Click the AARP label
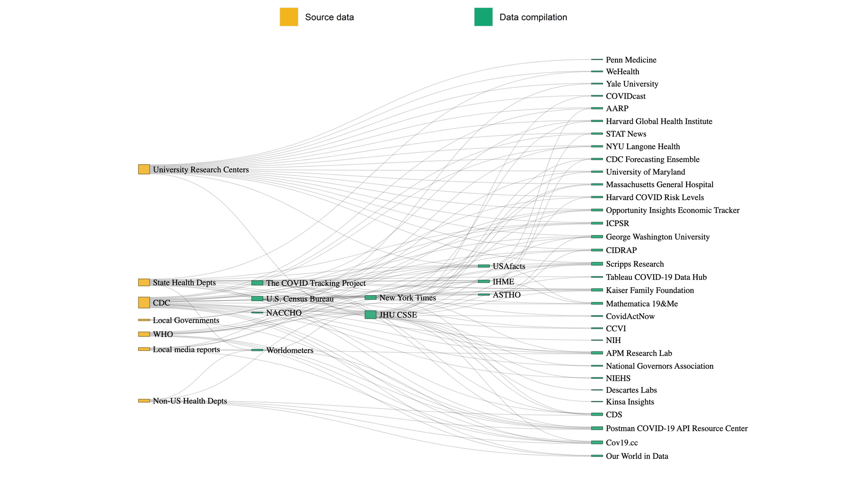The image size is (868, 479). coord(617,109)
